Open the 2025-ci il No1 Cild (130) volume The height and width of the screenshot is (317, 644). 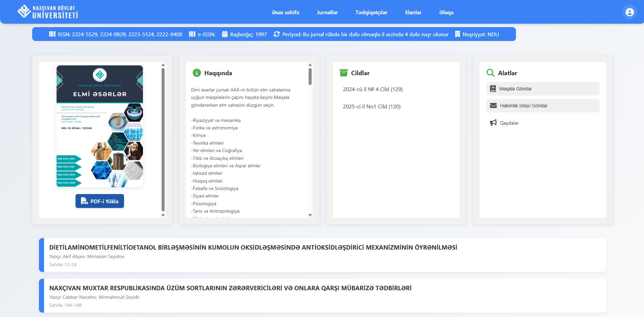(x=371, y=107)
